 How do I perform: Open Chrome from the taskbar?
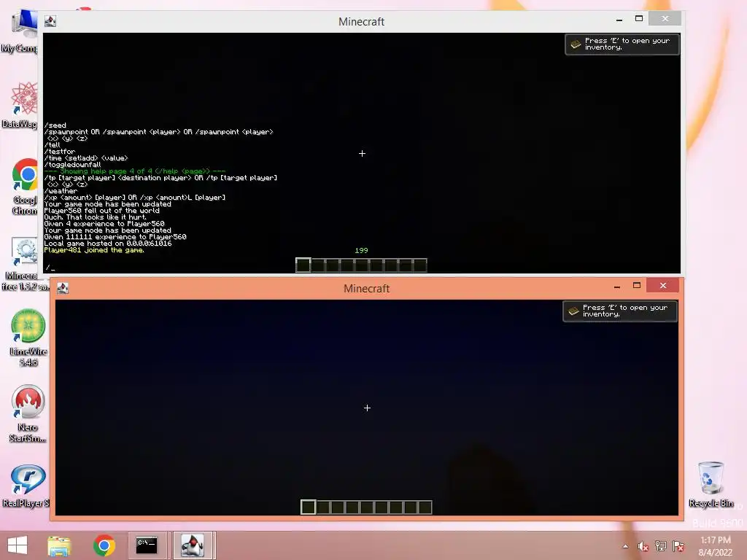click(x=104, y=545)
